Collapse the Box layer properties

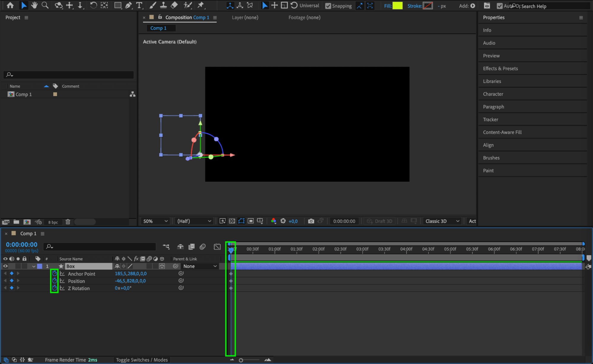[x=34, y=266]
